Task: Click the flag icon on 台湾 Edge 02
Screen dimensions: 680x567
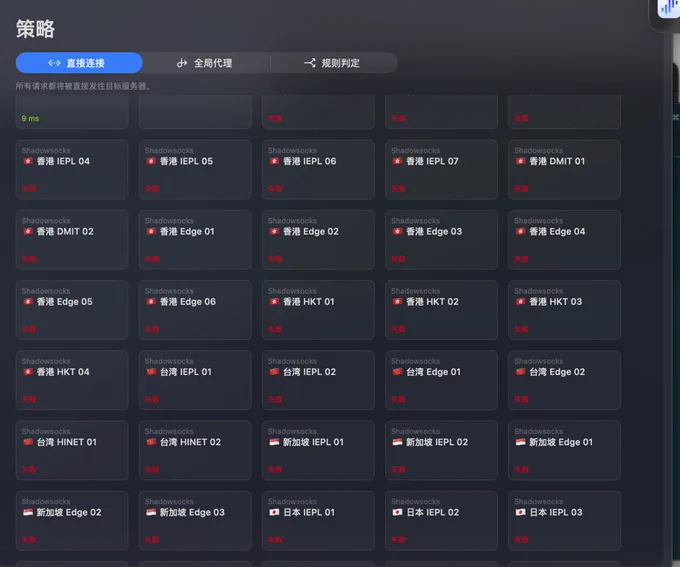Action: [x=520, y=372]
